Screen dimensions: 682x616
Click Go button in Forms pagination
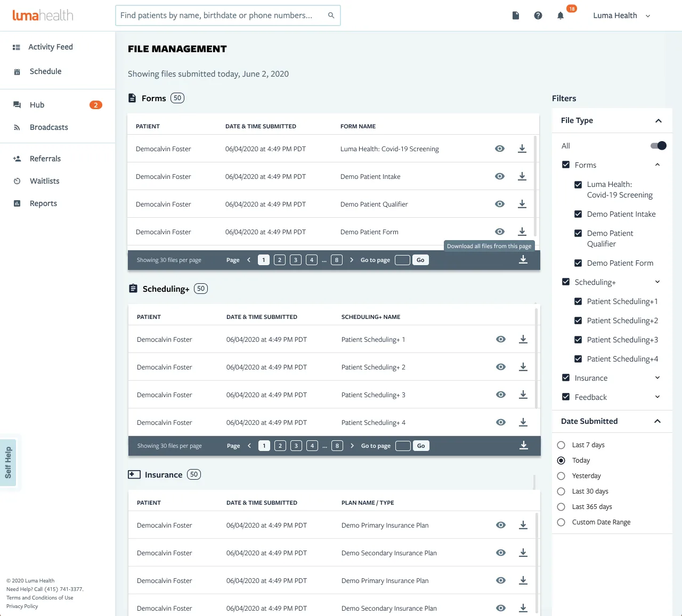tap(420, 260)
